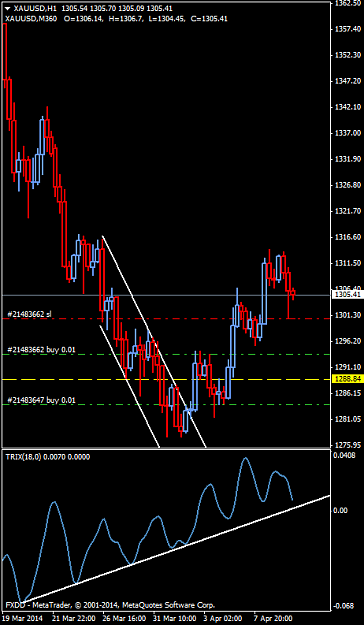This screenshot has height=625, width=364.
Task: Click the yellow 1288.84 price tag
Action: [348, 379]
